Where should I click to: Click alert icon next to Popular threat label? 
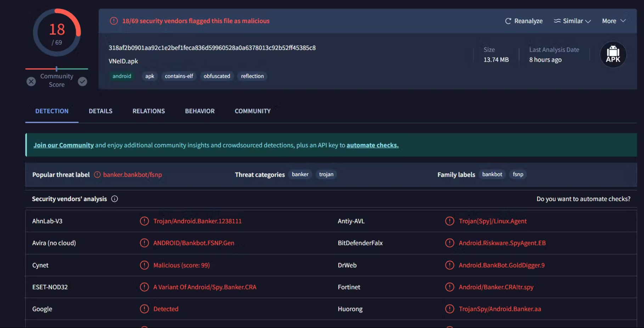(97, 174)
